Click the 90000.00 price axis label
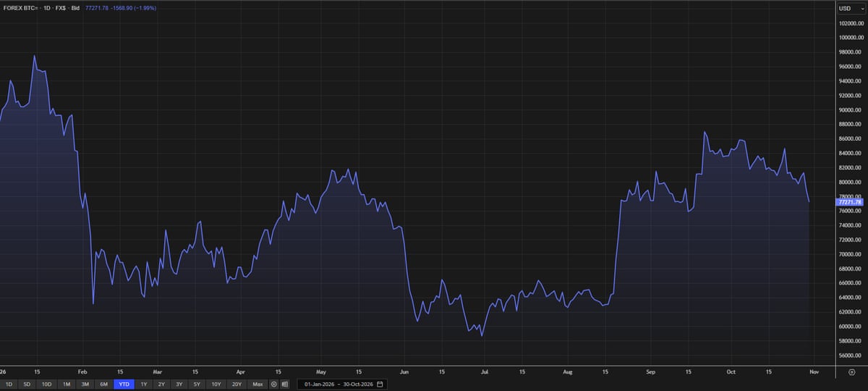Viewport: 868px width, 391px height. tap(851, 110)
